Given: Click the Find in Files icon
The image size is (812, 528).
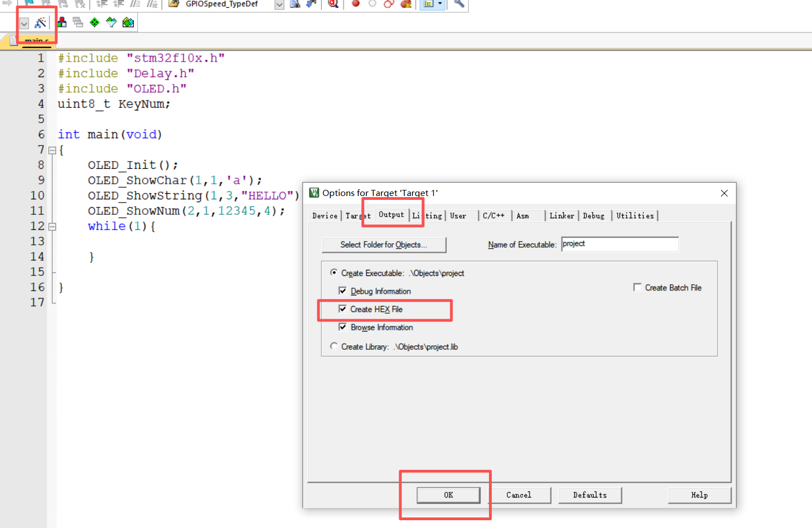Looking at the screenshot, I should [295, 4].
